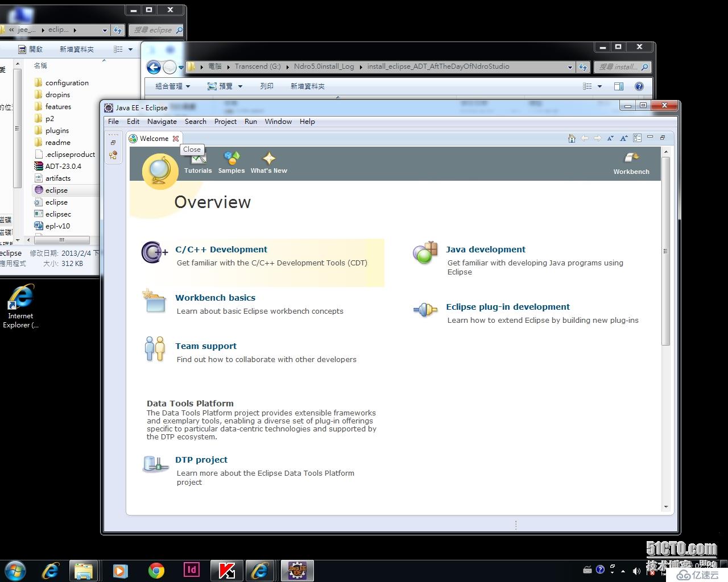
Task: Open Java EE IDE taskbar icon
Action: [x=297, y=570]
